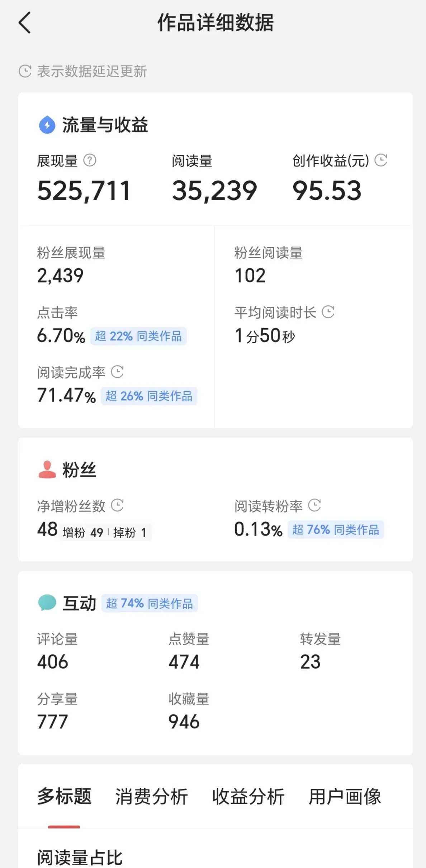Image resolution: width=426 pixels, height=868 pixels.
Task: Tap the clock icon next to 净增粉丝数
Action: coord(117,505)
